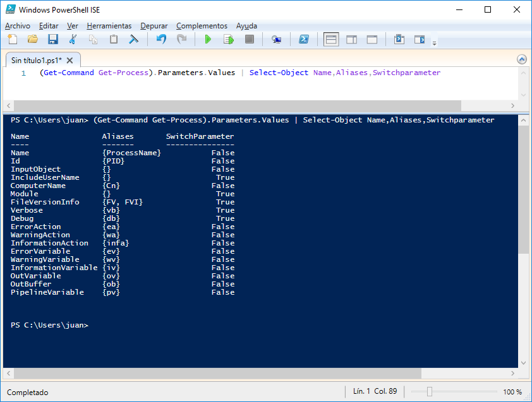Open the Depurar menu
This screenshot has height=402, width=532.
pyautogui.click(x=154, y=26)
